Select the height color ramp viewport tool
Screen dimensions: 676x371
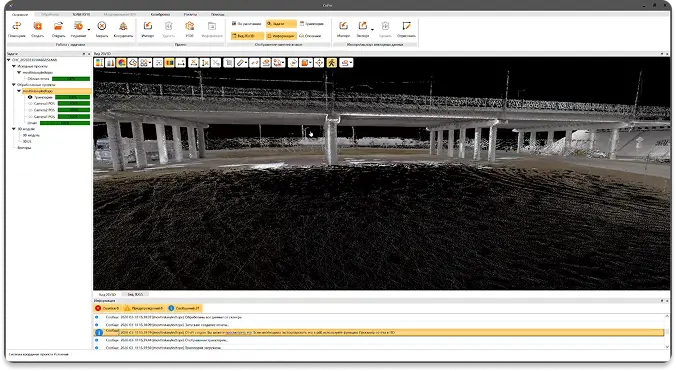pyautogui.click(x=99, y=63)
